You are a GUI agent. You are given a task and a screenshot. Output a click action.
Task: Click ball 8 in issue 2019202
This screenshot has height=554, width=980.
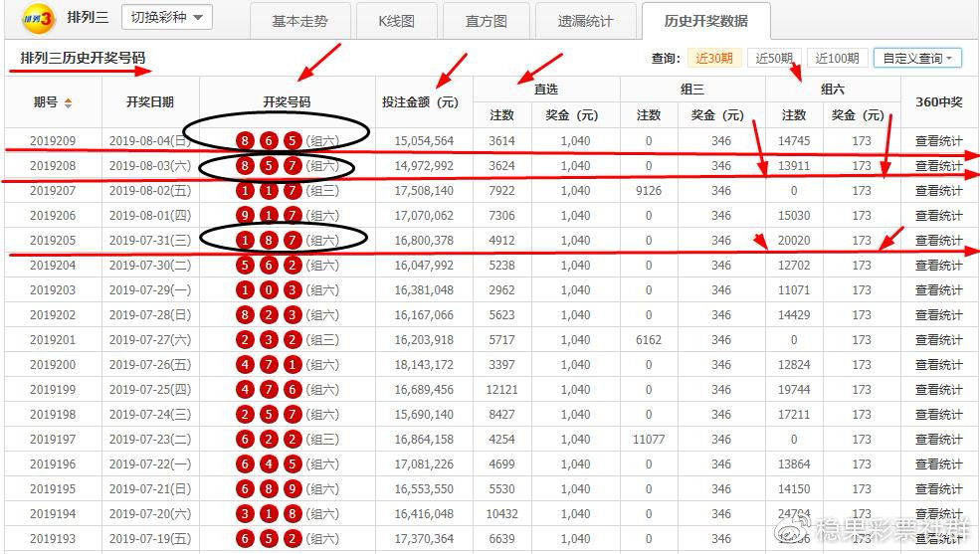coord(245,314)
